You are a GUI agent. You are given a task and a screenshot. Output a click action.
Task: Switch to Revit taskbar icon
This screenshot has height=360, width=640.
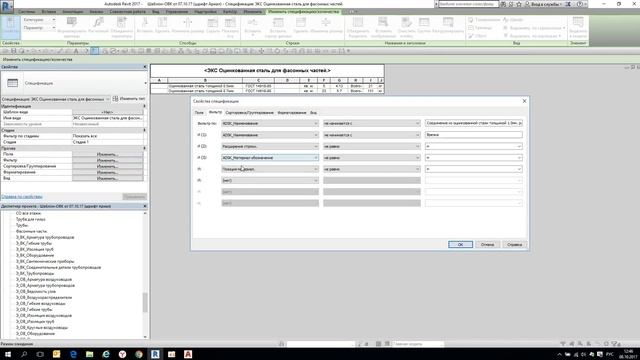pos(155,354)
